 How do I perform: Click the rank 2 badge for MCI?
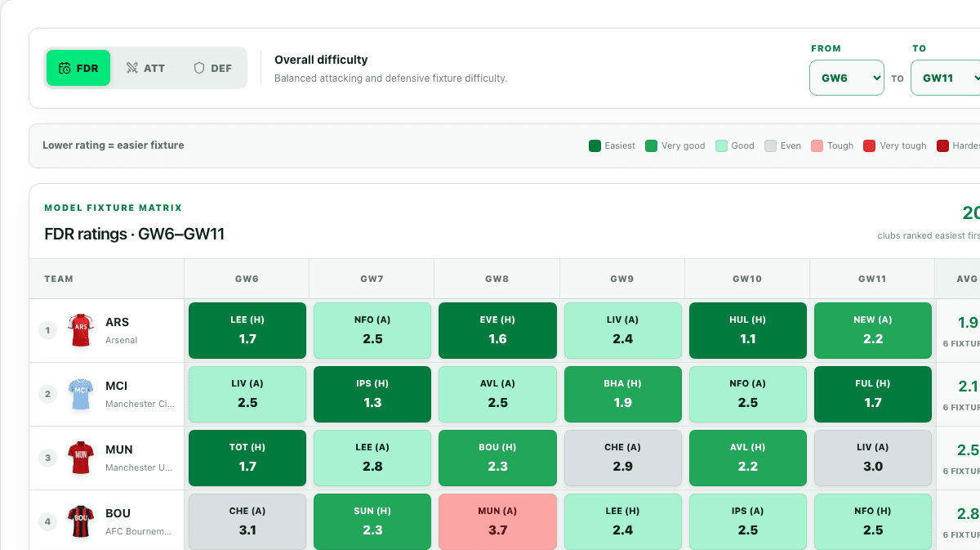pos(47,394)
